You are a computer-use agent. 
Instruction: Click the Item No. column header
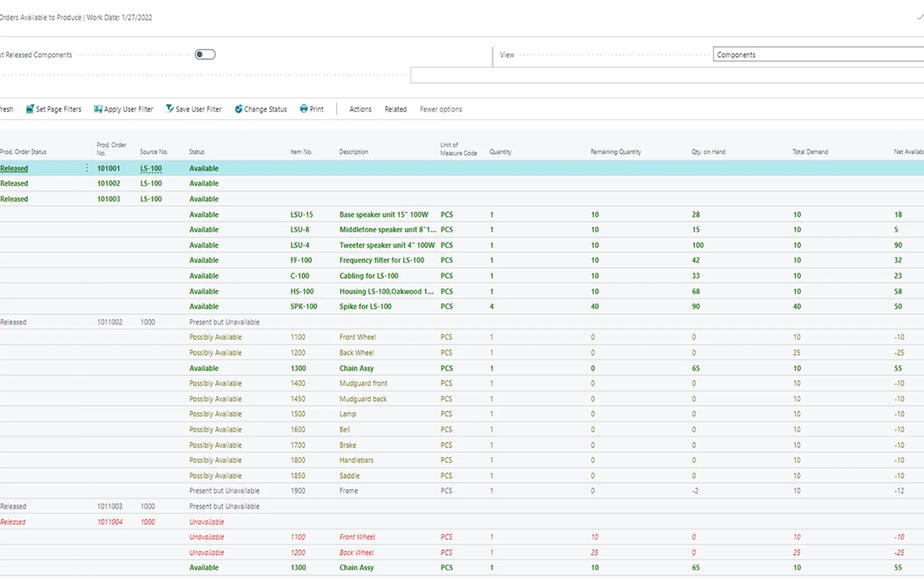(301, 152)
